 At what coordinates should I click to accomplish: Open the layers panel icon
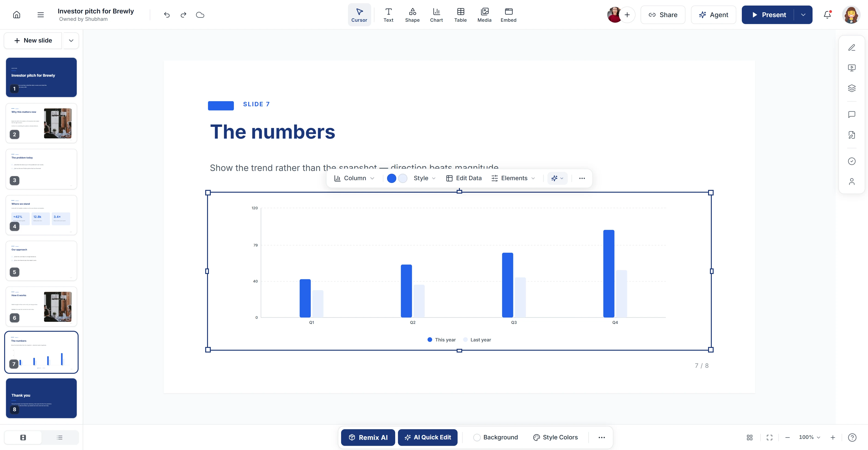coord(852,88)
